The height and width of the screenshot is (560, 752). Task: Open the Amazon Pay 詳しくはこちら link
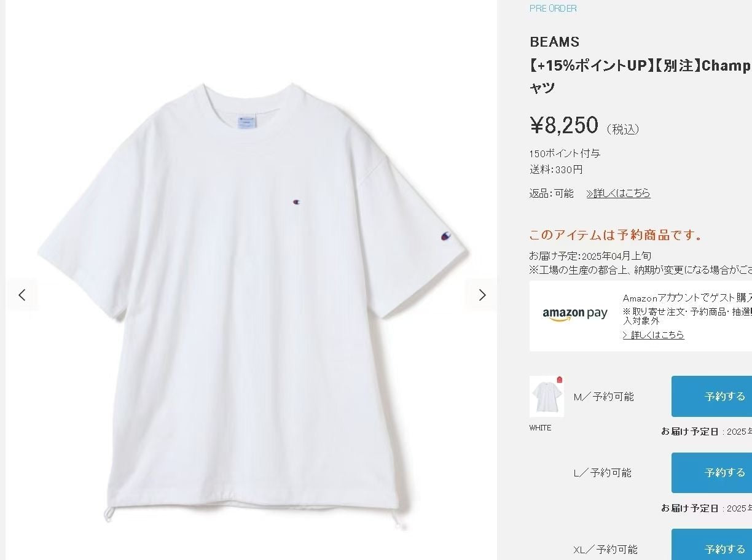click(x=653, y=335)
